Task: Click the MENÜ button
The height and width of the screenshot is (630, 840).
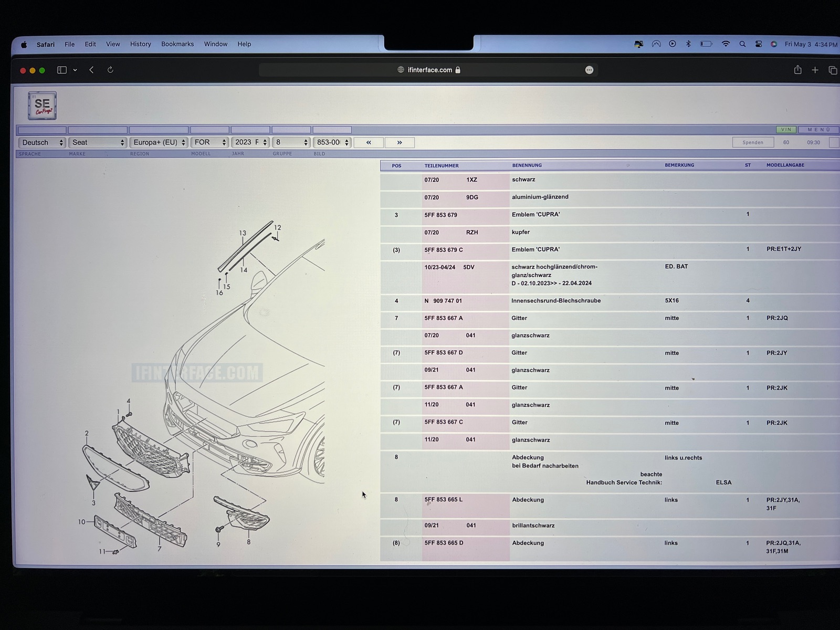Action: 818,130
